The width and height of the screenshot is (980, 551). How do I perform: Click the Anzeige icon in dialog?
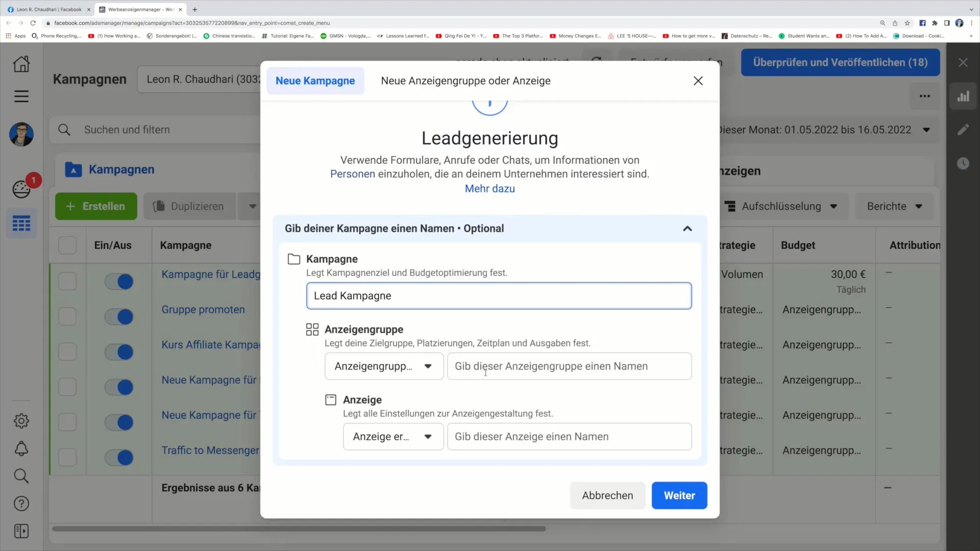pos(331,400)
